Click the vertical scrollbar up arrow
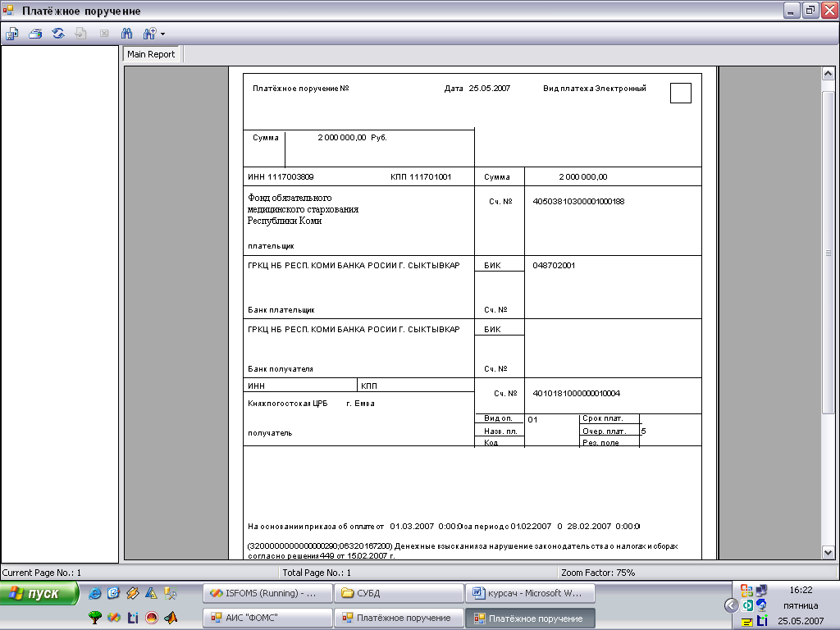This screenshot has width=840, height=630. [828, 73]
